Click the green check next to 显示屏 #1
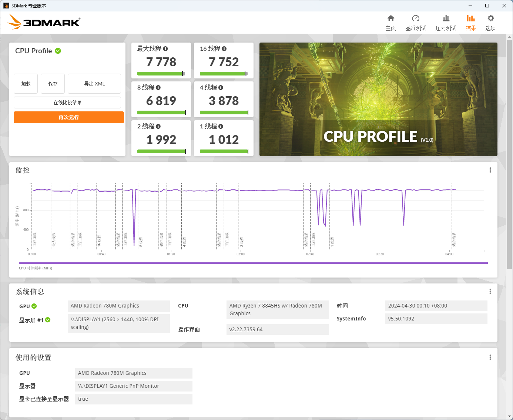Image resolution: width=513 pixels, height=420 pixels. point(48,320)
